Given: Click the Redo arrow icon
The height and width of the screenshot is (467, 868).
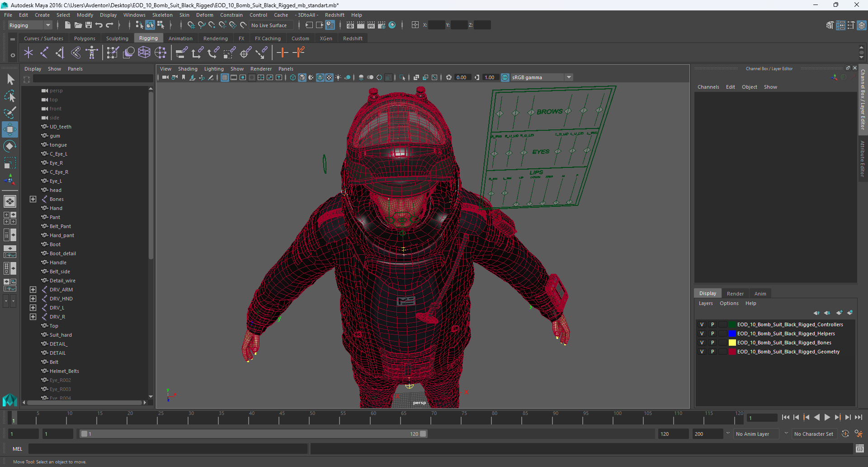Looking at the screenshot, I should [x=109, y=25].
